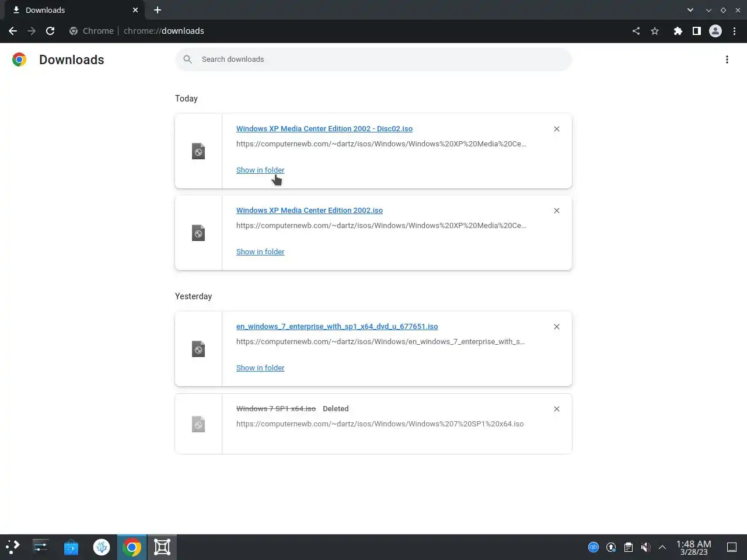Switch to Google Chrome in the taskbar

click(x=132, y=547)
